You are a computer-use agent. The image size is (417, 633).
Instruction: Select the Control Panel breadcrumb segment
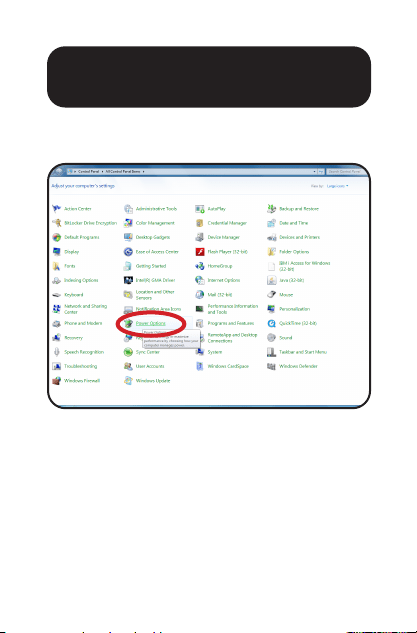pyautogui.click(x=88, y=172)
